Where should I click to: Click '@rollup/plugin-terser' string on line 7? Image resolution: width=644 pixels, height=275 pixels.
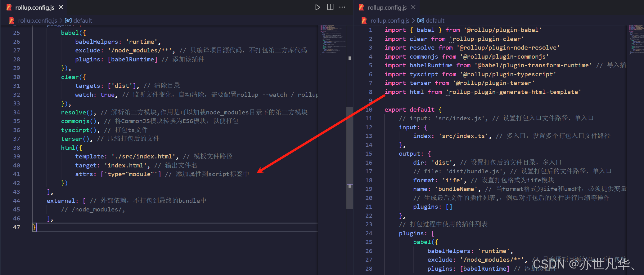click(494, 83)
